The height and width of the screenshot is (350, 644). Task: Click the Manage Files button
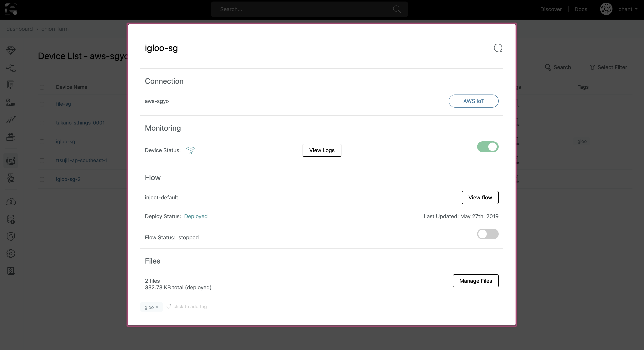[x=475, y=281]
